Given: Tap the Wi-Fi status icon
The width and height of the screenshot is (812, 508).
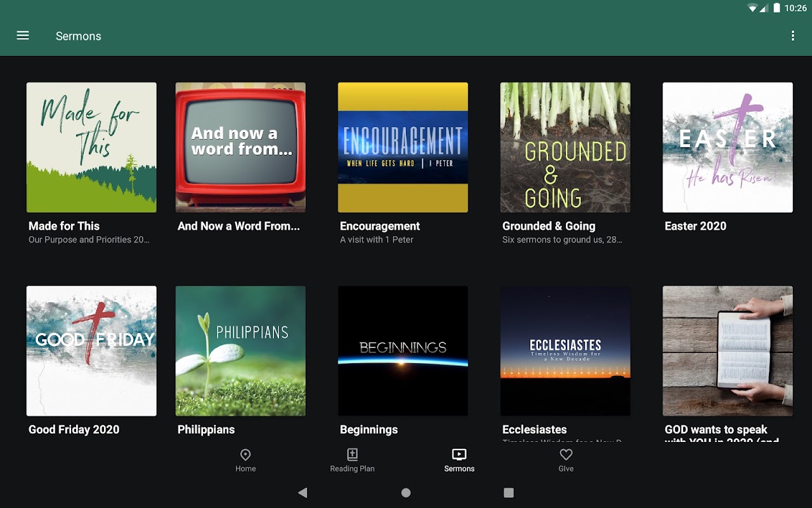Looking at the screenshot, I should [753, 8].
